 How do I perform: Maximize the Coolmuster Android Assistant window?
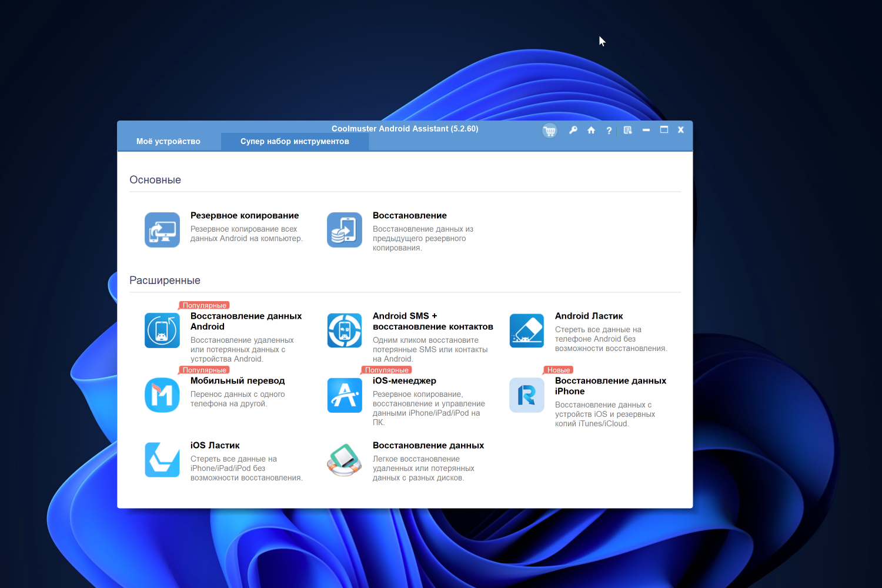(664, 129)
